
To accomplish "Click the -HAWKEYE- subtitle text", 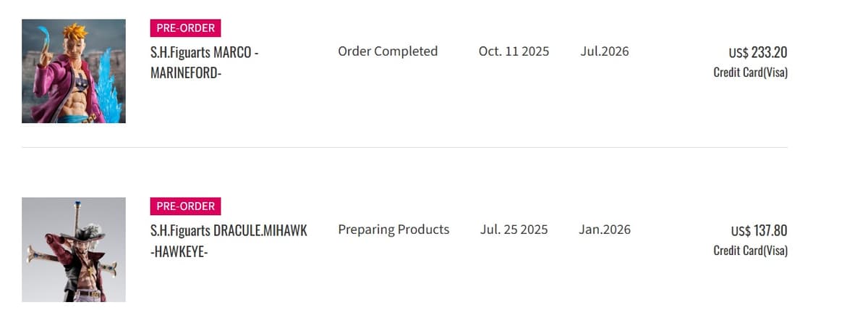I will click(179, 251).
